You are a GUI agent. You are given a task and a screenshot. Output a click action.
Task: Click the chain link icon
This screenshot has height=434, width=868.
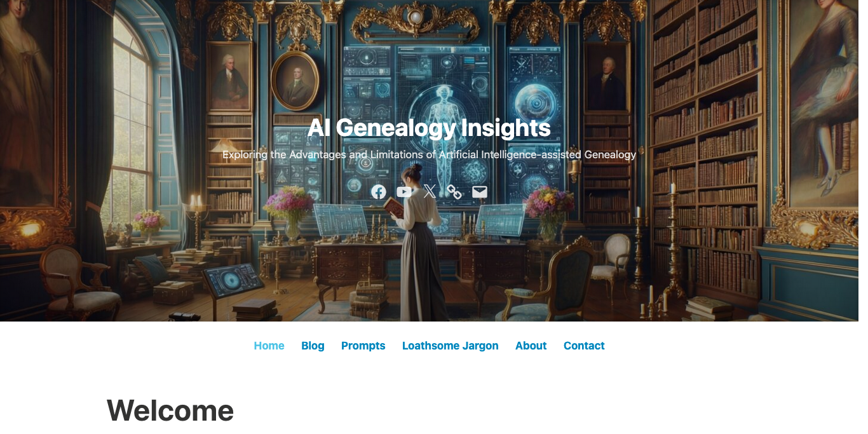tap(454, 192)
